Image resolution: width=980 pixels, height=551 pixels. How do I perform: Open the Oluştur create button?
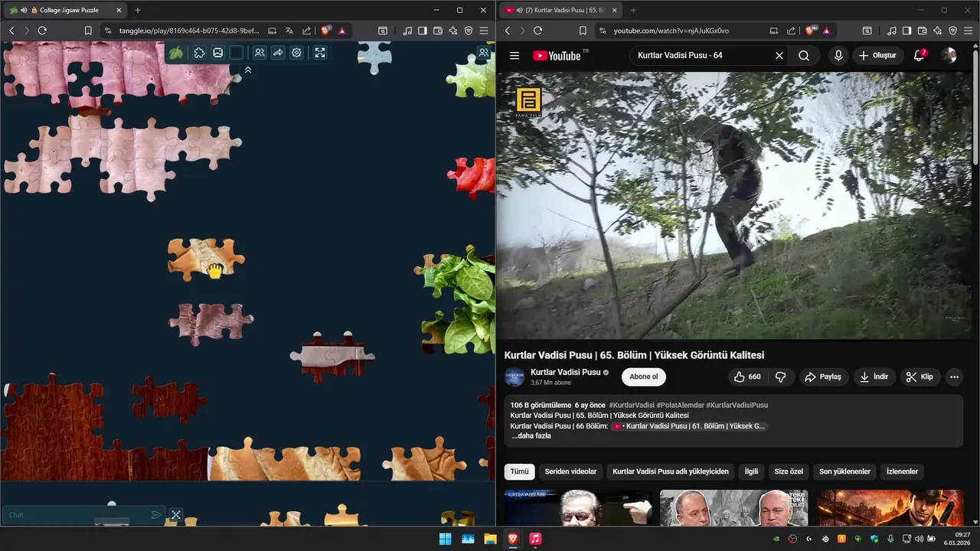[x=877, y=55]
